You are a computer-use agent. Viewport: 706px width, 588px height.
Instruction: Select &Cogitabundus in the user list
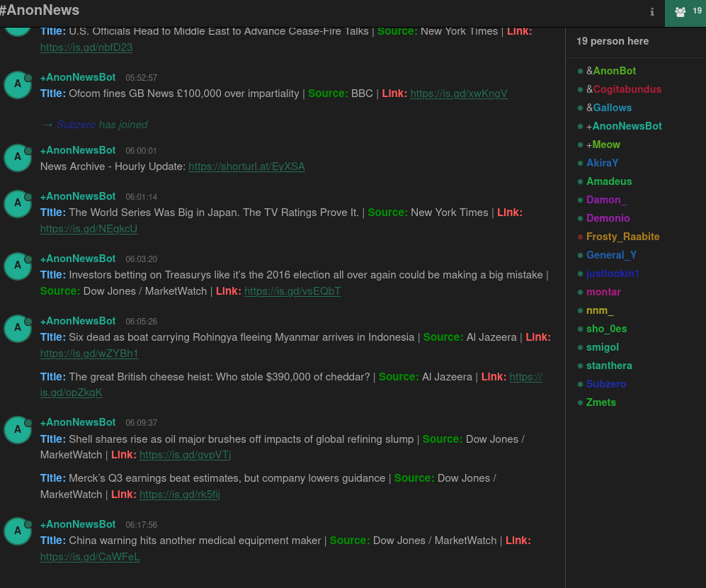click(624, 89)
